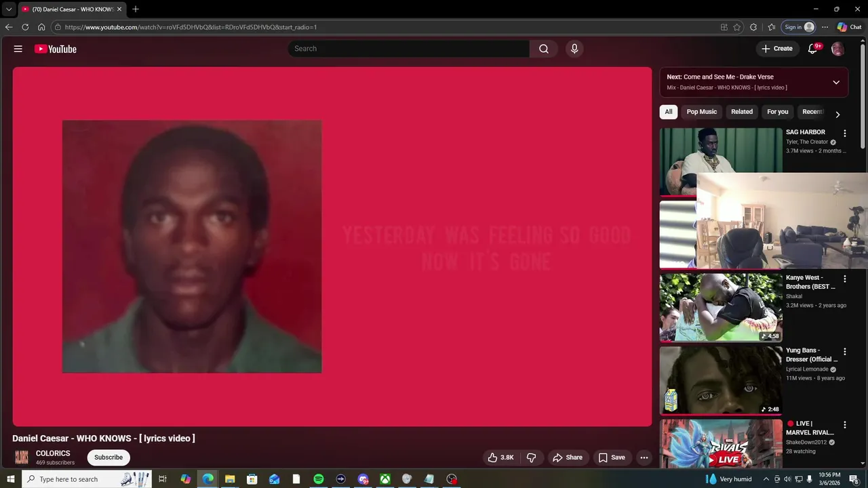
Task: Select the All filter chip
Action: tap(669, 112)
